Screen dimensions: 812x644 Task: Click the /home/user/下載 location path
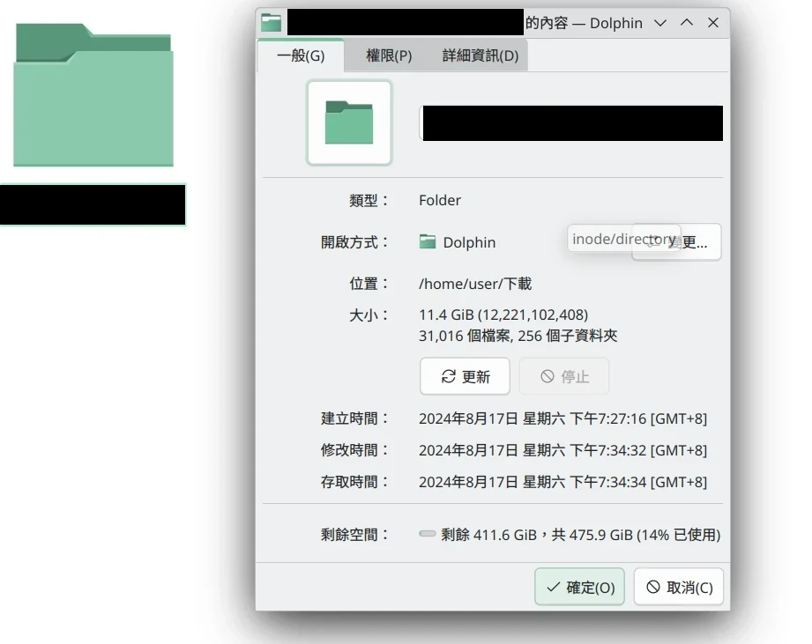click(475, 284)
